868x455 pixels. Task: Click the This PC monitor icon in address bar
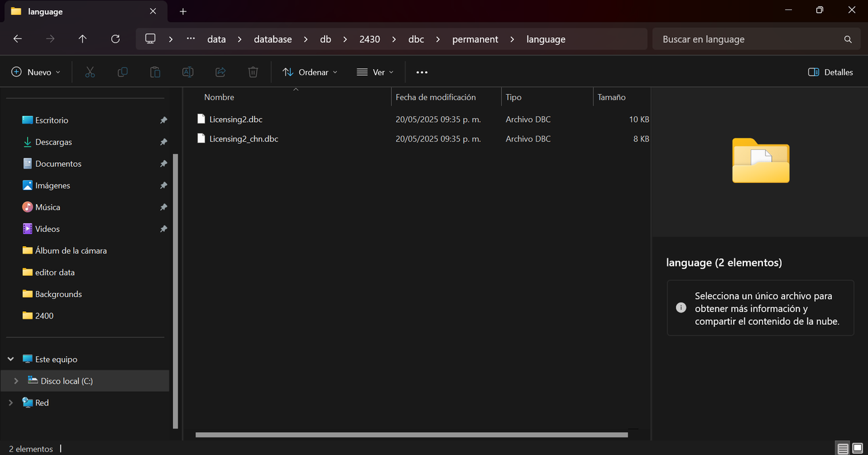[151, 39]
